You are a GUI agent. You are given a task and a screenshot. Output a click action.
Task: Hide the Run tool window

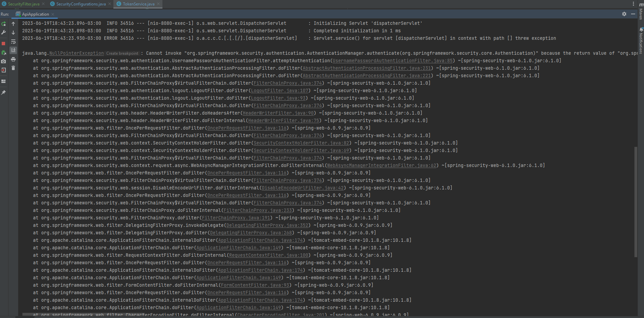633,14
